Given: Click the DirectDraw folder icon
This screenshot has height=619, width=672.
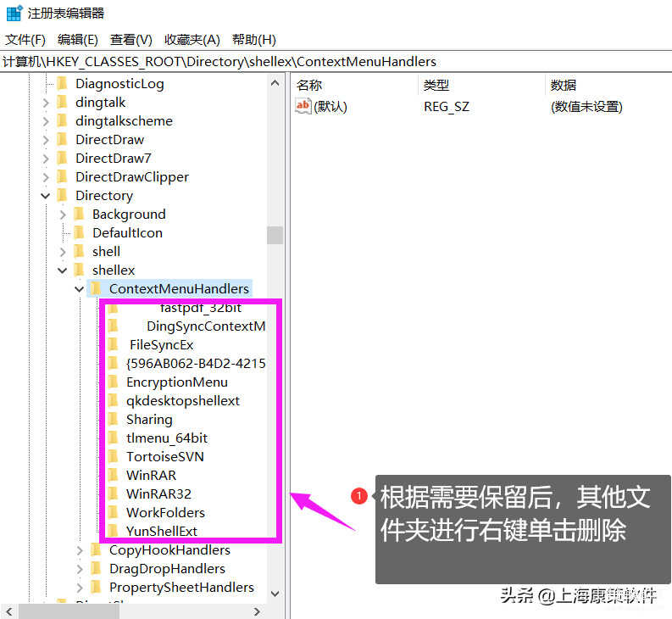Looking at the screenshot, I should pos(61,139).
